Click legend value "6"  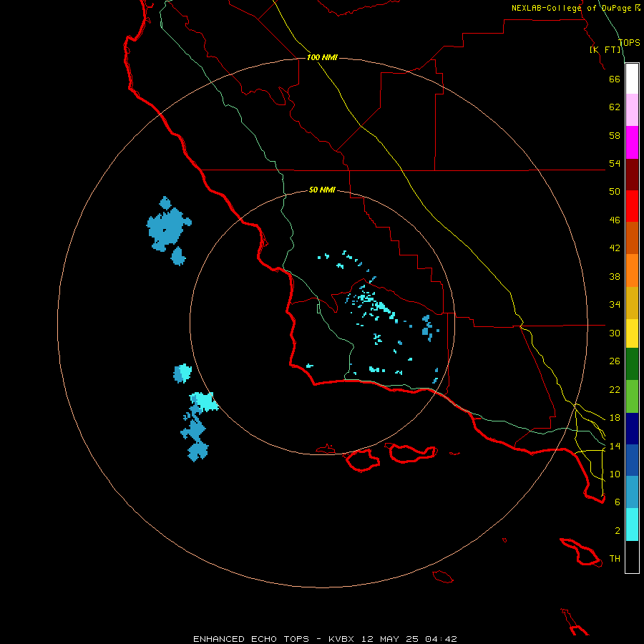coord(618,502)
